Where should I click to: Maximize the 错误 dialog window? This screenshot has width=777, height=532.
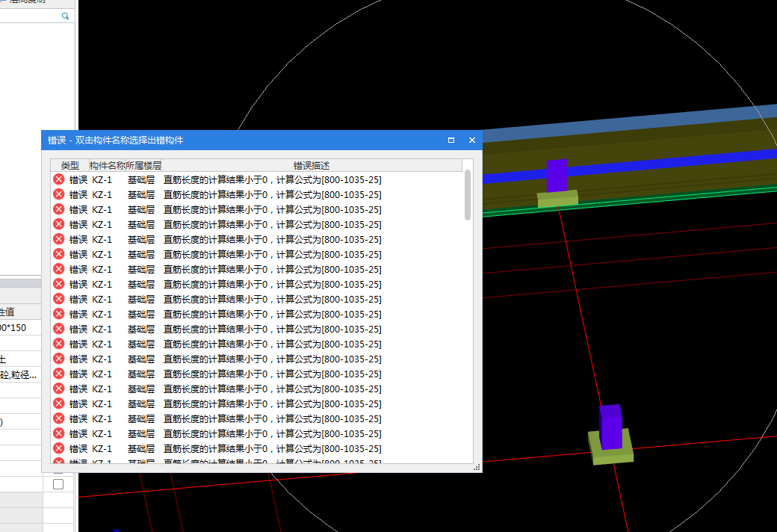tap(451, 140)
